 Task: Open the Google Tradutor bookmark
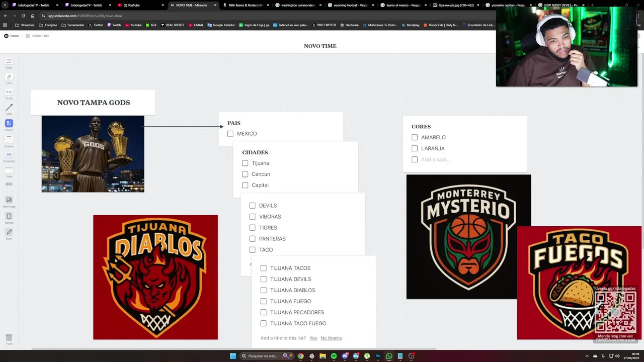[221, 25]
